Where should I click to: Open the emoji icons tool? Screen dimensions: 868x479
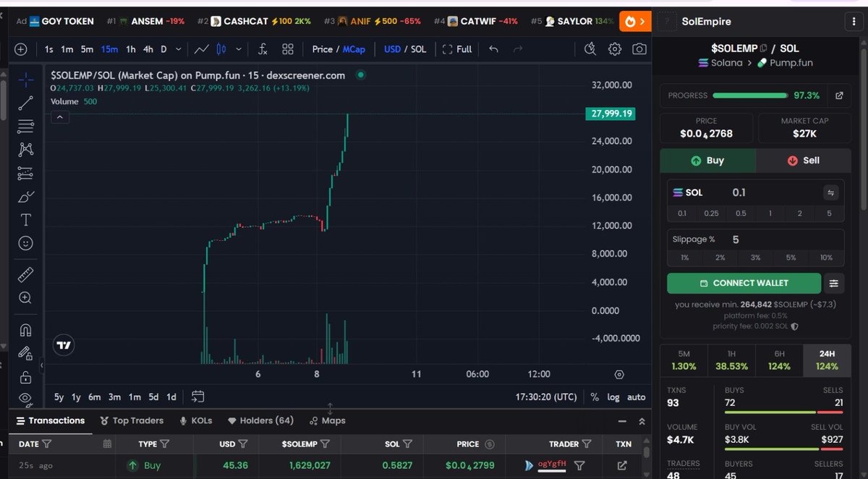26,243
